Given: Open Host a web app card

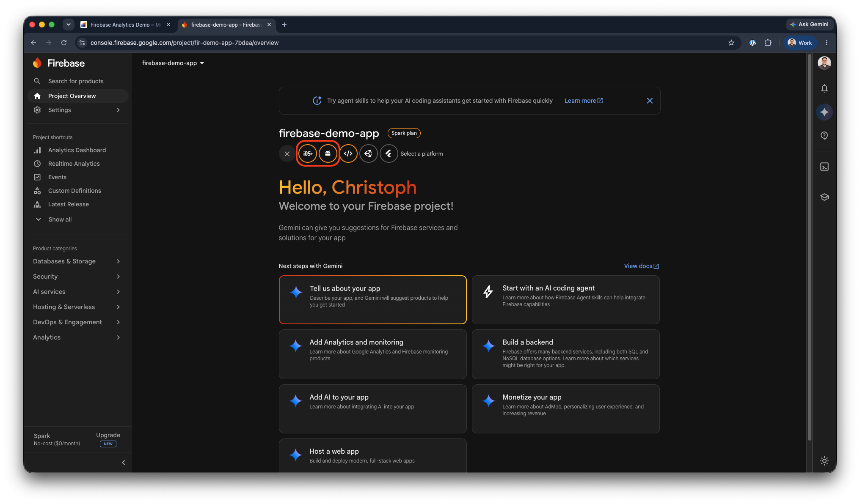Looking at the screenshot, I should coord(372,456).
